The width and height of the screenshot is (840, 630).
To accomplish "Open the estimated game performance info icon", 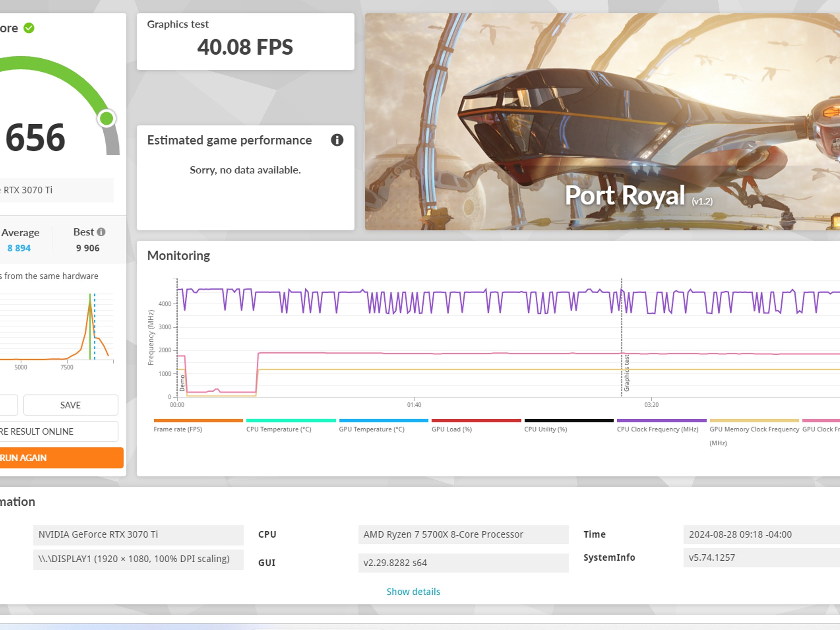I will 337,140.
